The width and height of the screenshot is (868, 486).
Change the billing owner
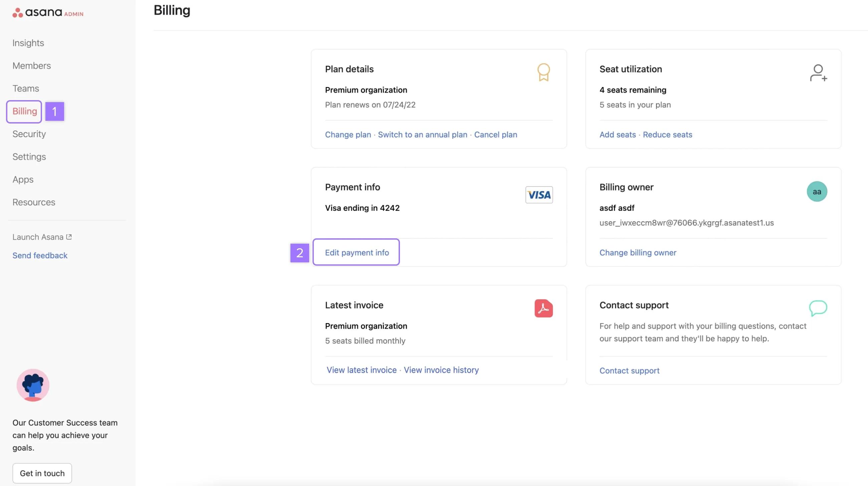click(638, 252)
